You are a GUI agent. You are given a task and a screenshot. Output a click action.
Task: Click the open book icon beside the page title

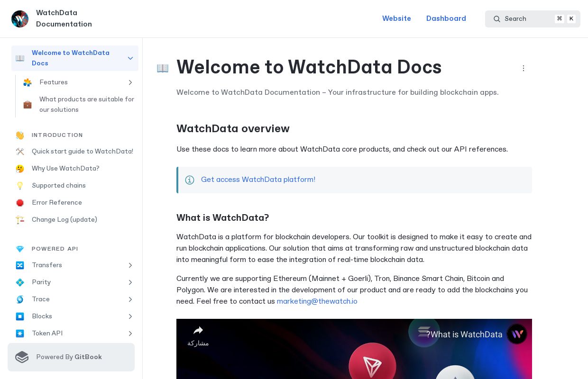pos(163,68)
